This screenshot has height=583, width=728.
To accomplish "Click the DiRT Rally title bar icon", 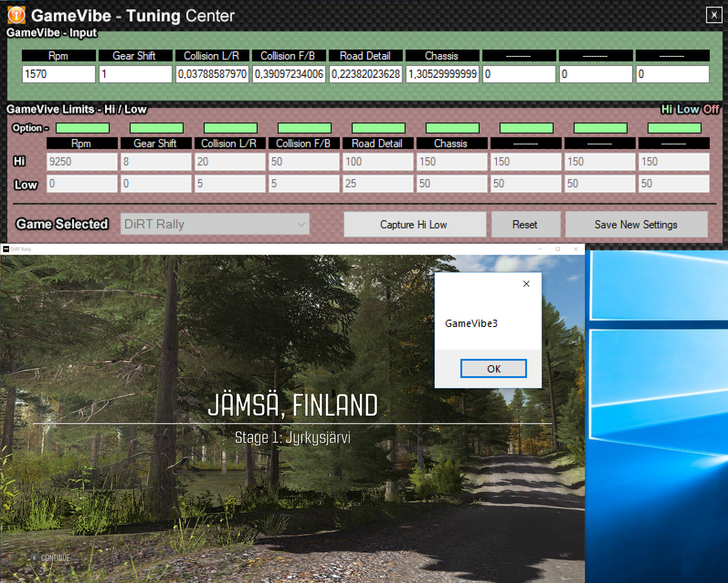I will point(6,249).
